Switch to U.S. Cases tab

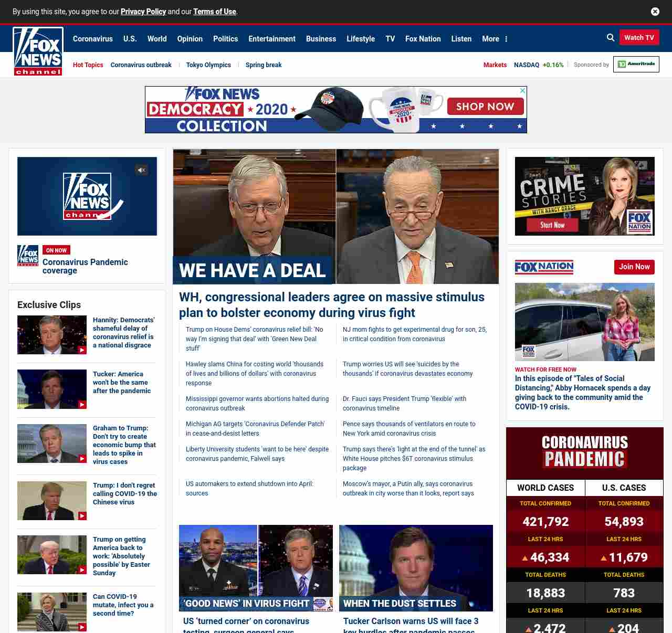[624, 488]
